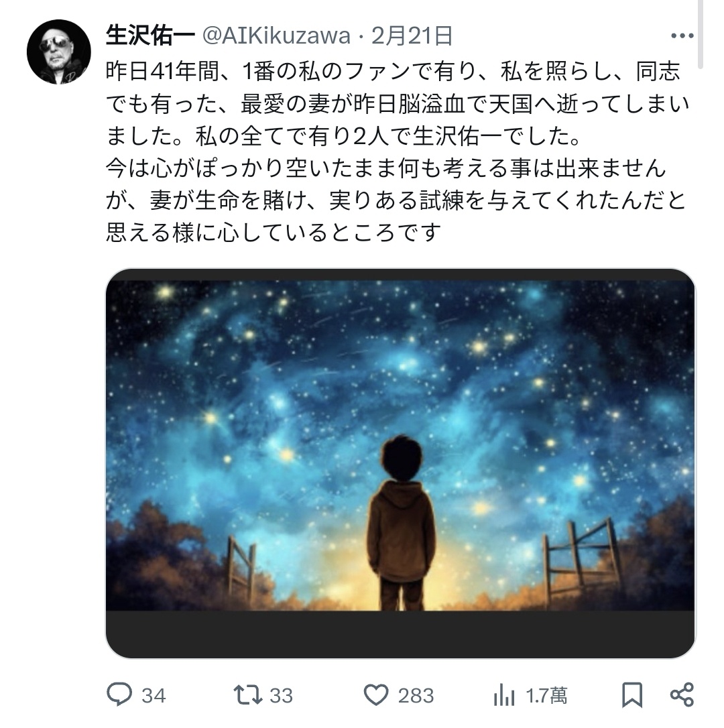Open 生沢佑一's profile picture
The height and width of the screenshot is (728, 724).
point(58,52)
